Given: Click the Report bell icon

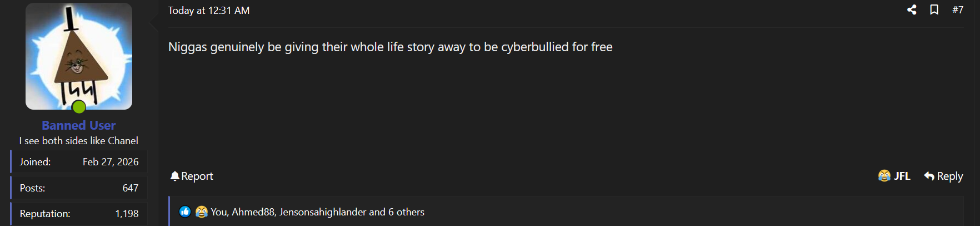Looking at the screenshot, I should 175,176.
